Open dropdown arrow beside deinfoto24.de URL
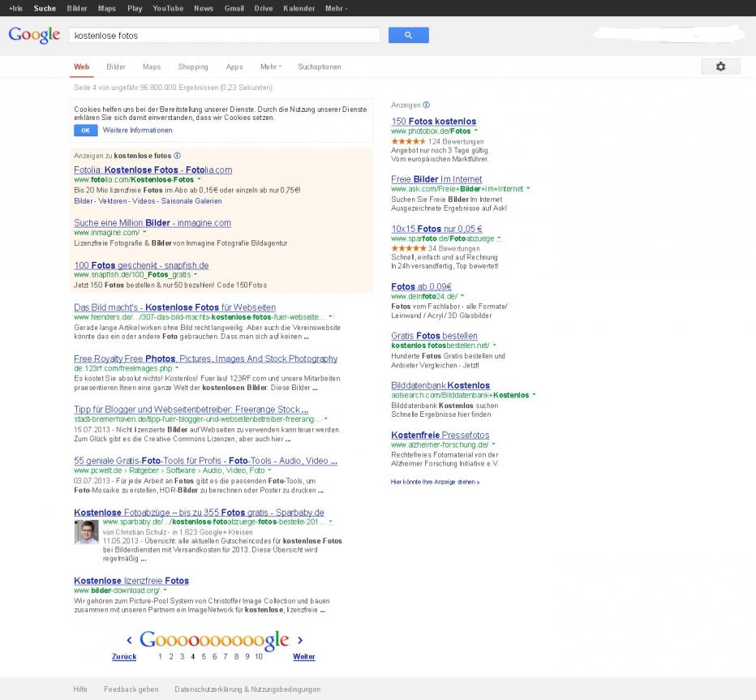Screen dimensions: 756x700 [462, 296]
